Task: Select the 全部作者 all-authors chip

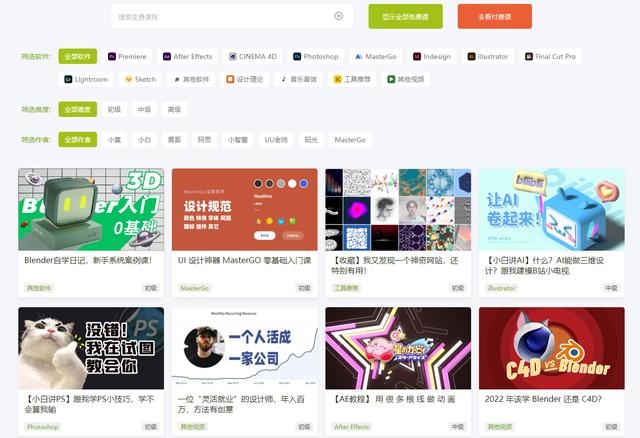Action: pyautogui.click(x=78, y=140)
